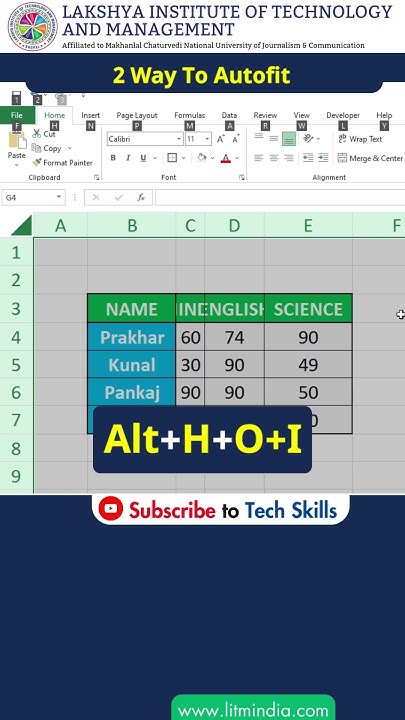Select the SCIENCE header cell
This screenshot has height=720, width=405.
click(x=308, y=309)
